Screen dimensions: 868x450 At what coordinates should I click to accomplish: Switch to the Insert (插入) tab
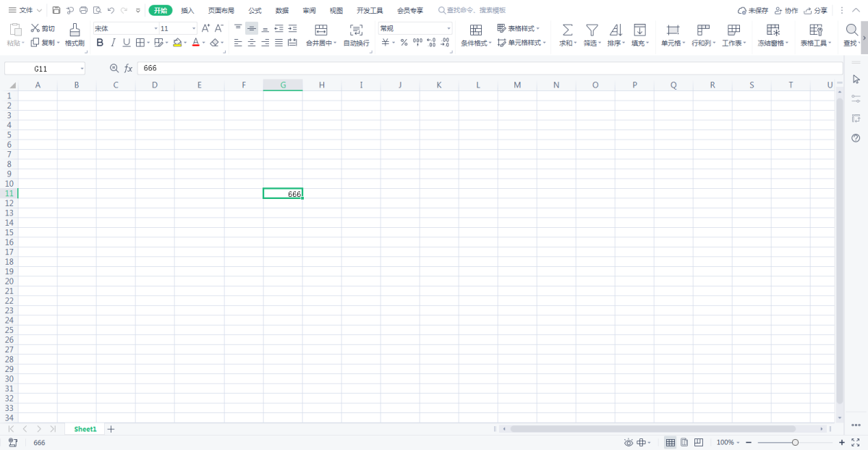click(187, 11)
